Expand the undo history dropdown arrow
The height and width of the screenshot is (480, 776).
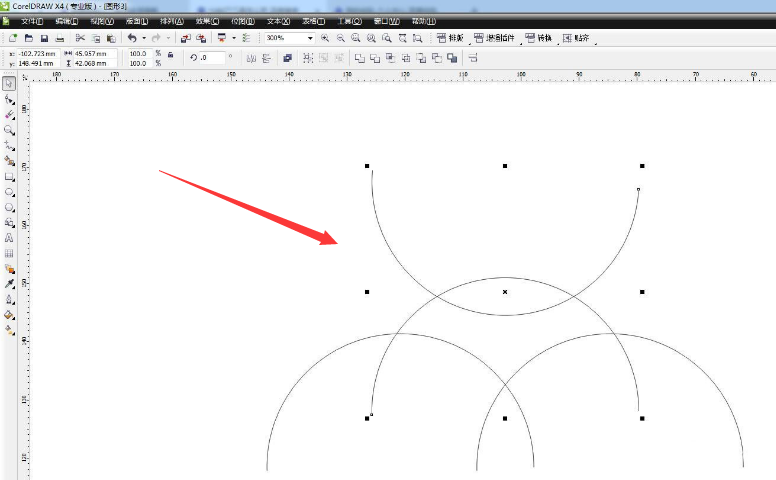coord(144,38)
